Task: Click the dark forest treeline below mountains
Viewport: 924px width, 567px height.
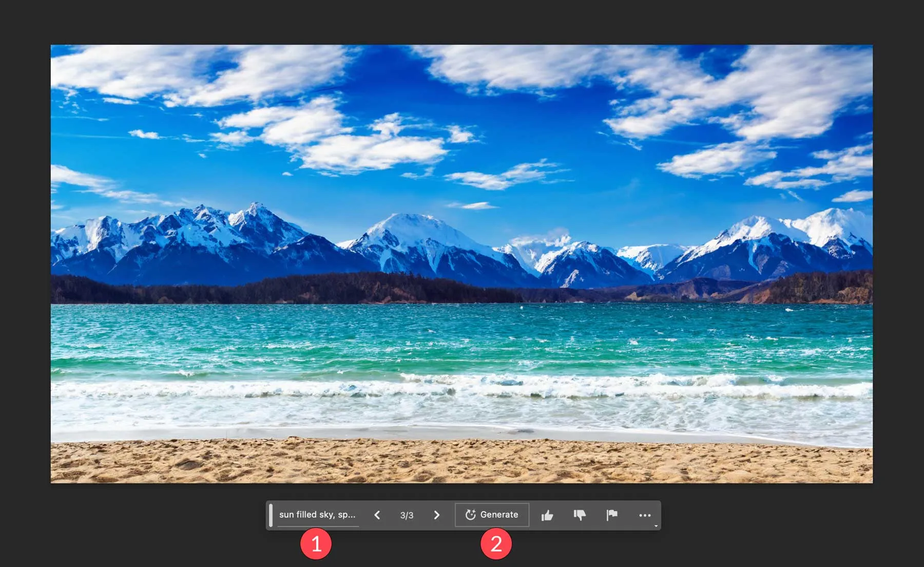Action: [308, 290]
